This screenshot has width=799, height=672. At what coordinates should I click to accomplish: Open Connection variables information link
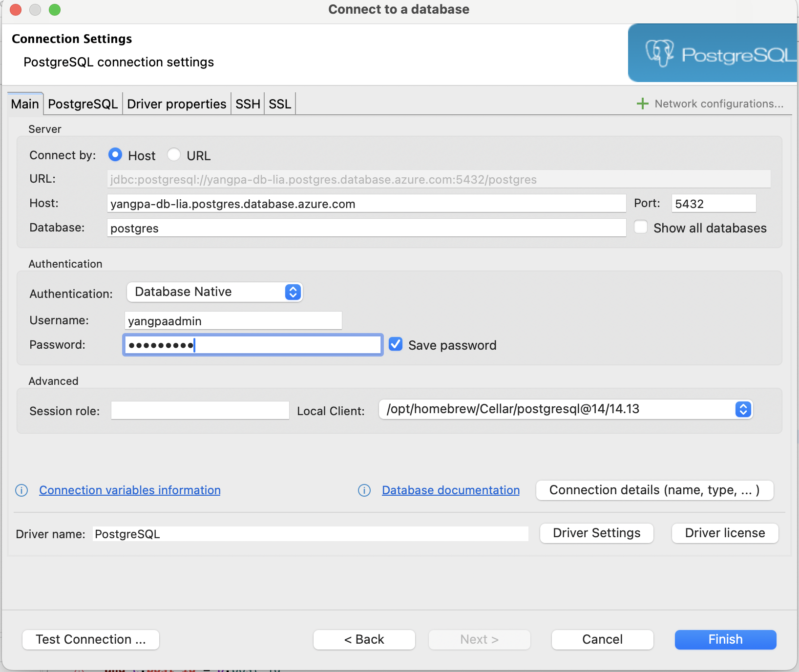(x=130, y=490)
